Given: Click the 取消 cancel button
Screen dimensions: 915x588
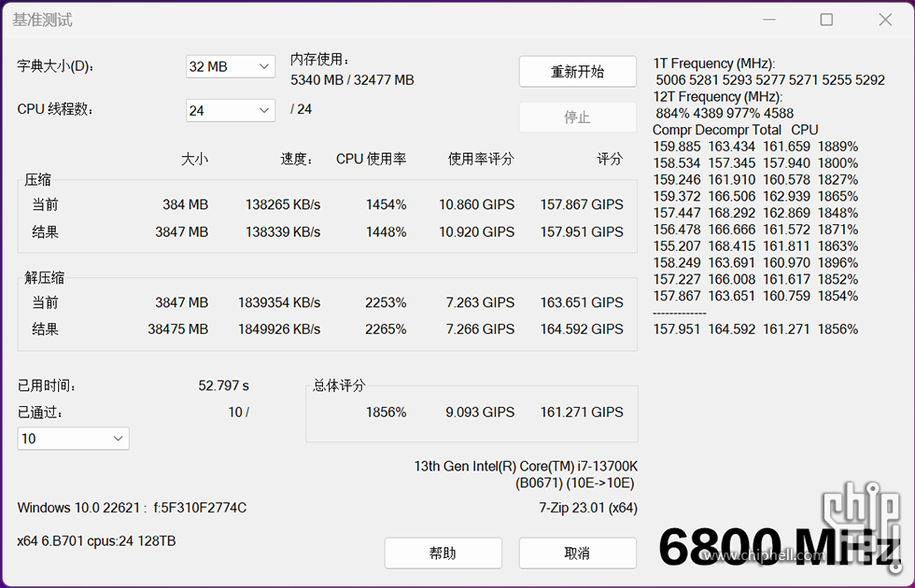Looking at the screenshot, I should 578,553.
